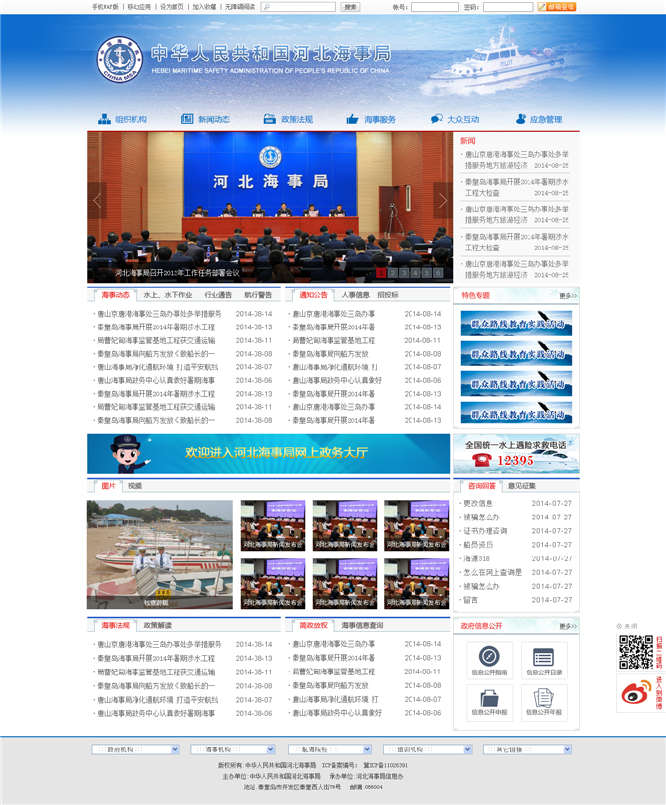666x805 pixels.
Task: Click the orange 邮箱登录 button
Action: [x=560, y=7]
